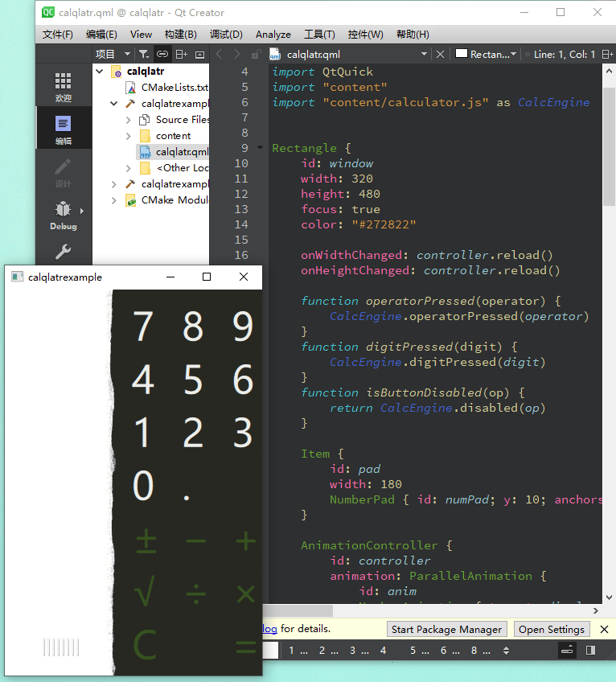Toggle the right sidebar visibility
616x682 pixels.
(590, 651)
